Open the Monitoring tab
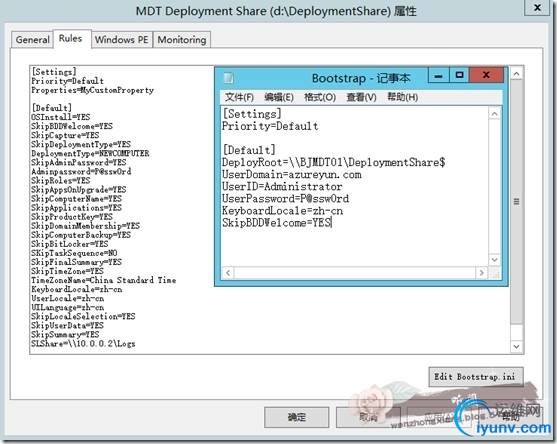The image size is (557, 444). [x=182, y=39]
